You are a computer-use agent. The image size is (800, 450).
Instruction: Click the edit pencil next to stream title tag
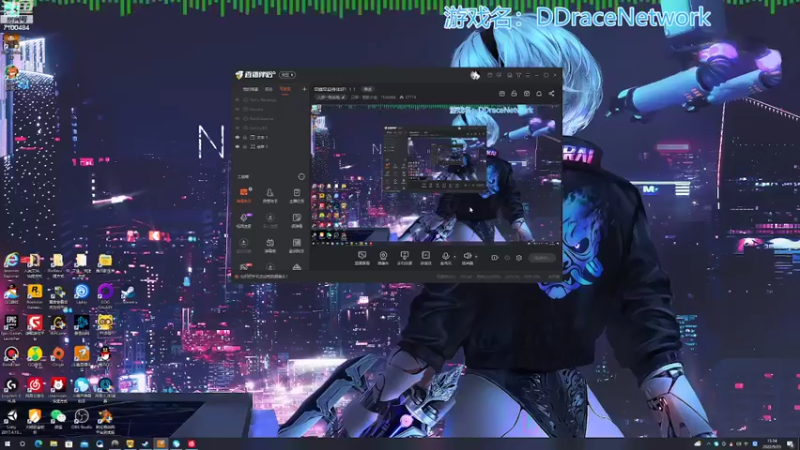click(343, 97)
